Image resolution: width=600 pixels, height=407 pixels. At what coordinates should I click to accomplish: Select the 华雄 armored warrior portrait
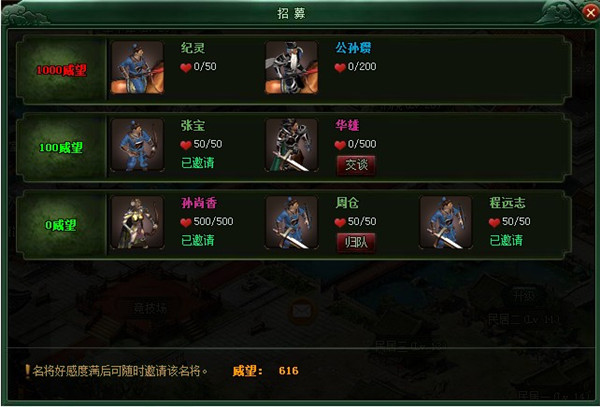(x=292, y=145)
